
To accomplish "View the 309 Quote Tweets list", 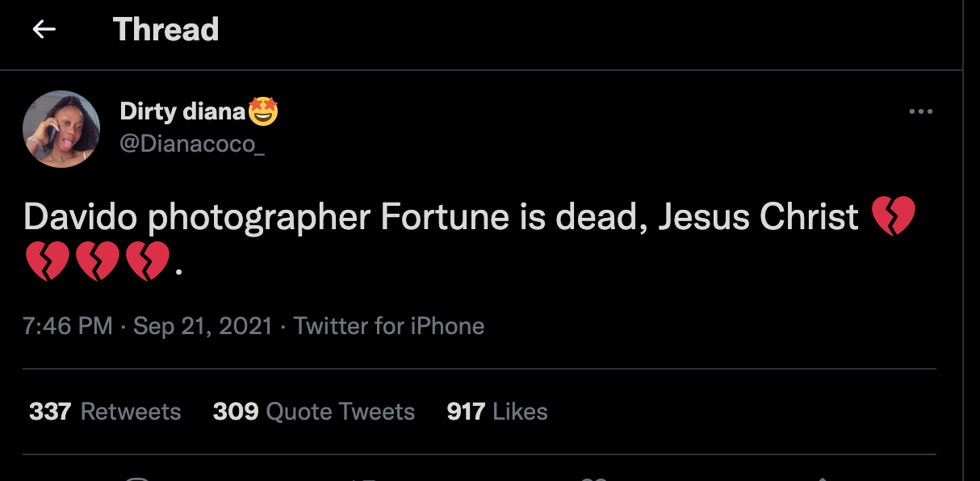I will pos(314,412).
